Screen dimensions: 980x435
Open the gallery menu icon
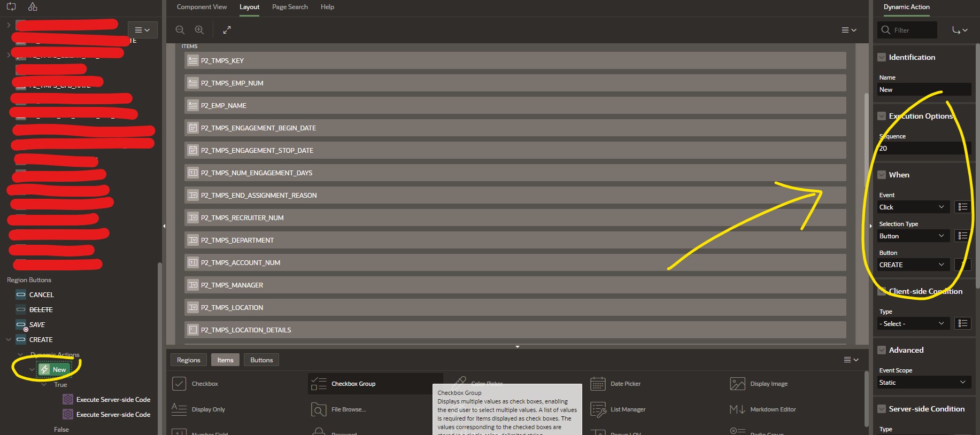pos(851,360)
